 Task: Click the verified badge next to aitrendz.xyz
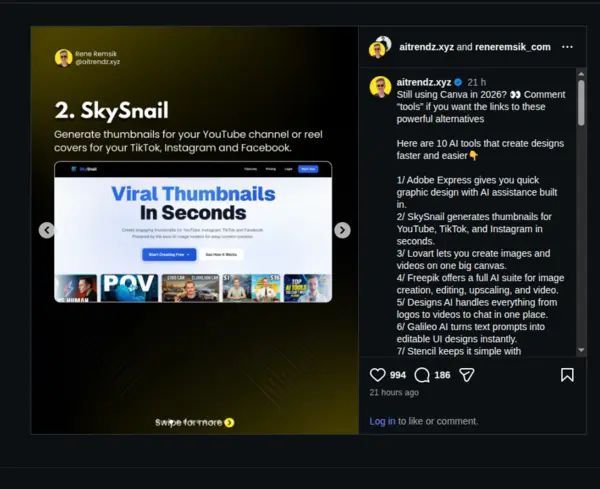[458, 82]
